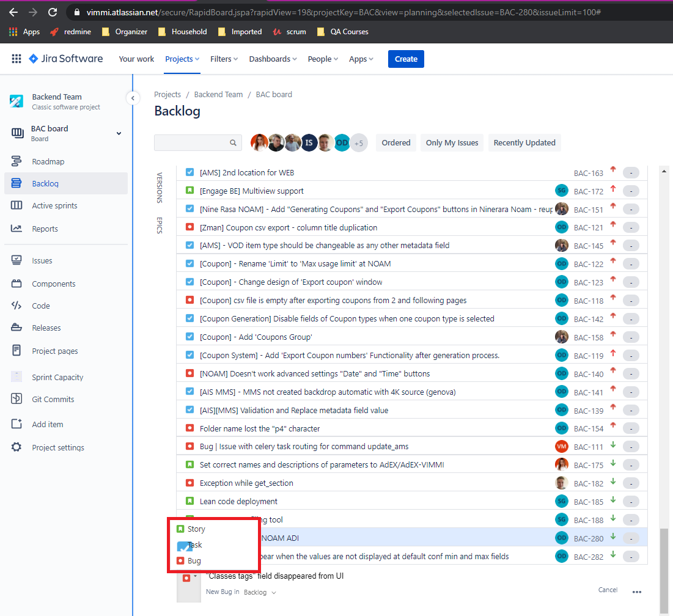Screen dimensions: 673x616
Task: Click the backlog vertical scrollbar thumb
Action: (x=664, y=571)
